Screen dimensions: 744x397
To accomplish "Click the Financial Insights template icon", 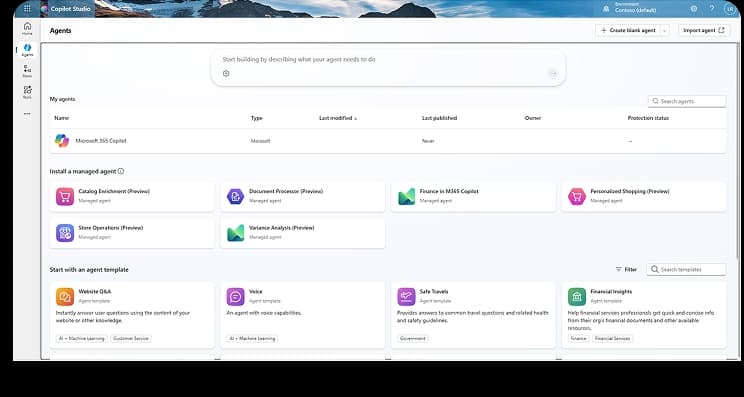I will click(x=577, y=297).
